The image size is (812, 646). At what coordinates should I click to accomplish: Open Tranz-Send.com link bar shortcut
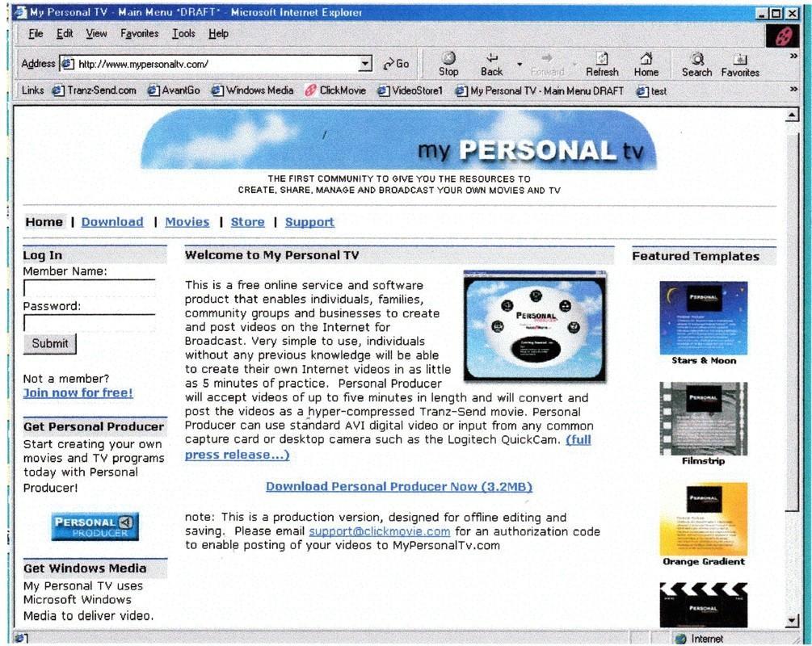95,90
